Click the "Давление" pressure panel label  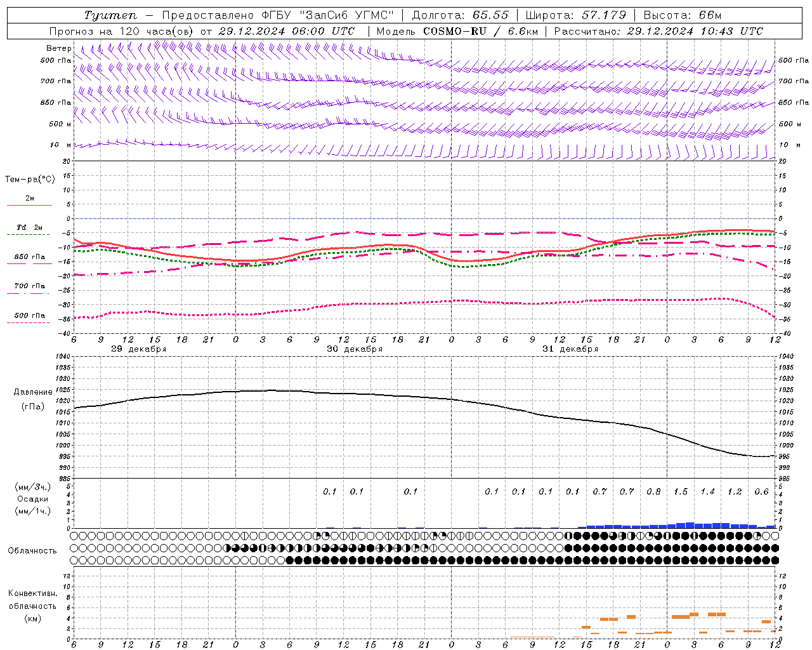click(32, 392)
